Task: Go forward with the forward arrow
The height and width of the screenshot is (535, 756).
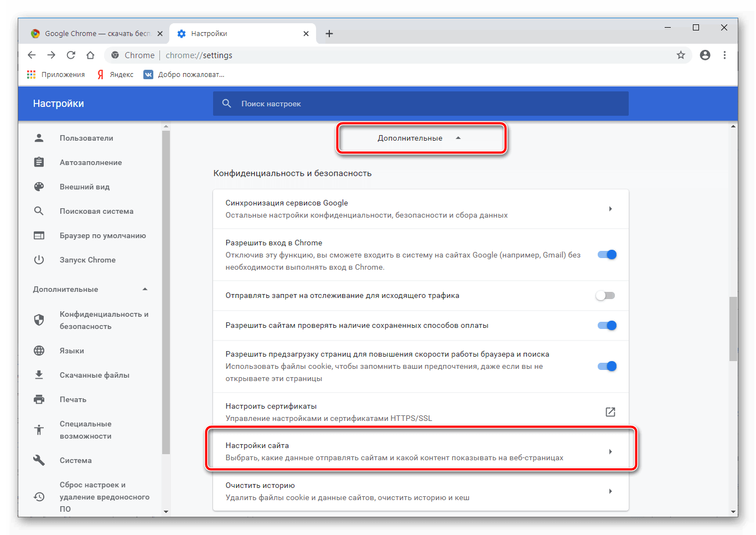Action: point(51,55)
